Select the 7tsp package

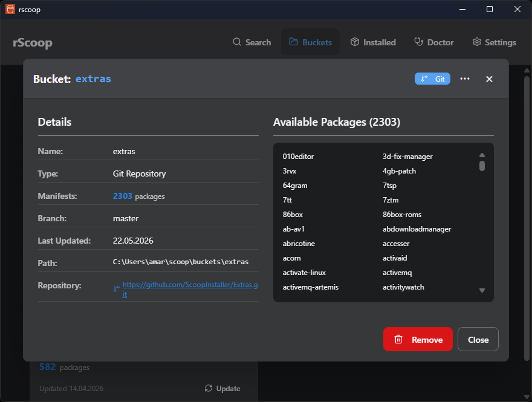[389, 186]
